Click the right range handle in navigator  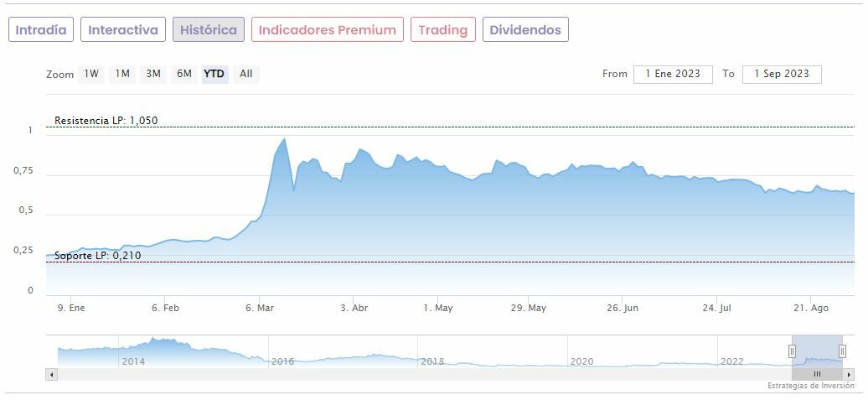coord(842,351)
